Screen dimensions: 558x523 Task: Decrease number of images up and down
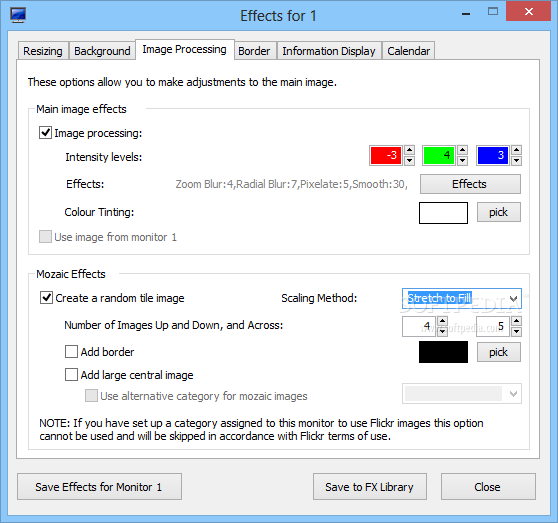(442, 332)
